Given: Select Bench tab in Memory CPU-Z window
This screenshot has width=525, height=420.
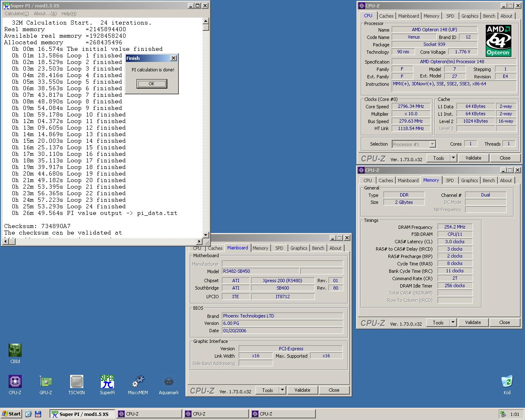Looking at the screenshot, I should (x=488, y=180).
